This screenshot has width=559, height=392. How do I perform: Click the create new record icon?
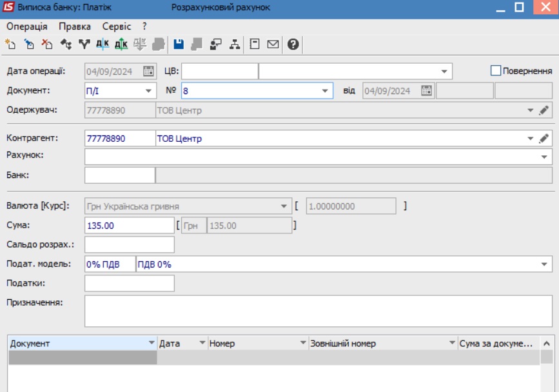pos(10,44)
